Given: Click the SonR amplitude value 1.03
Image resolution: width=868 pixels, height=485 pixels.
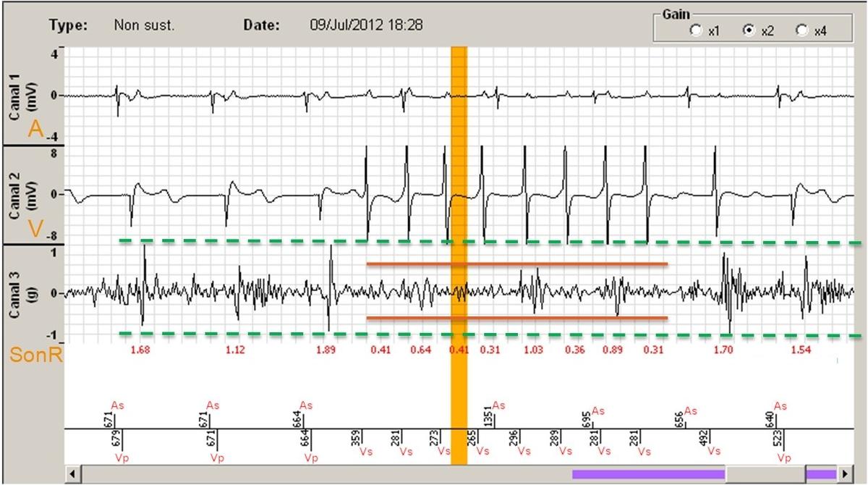Looking at the screenshot, I should pyautogui.click(x=533, y=350).
